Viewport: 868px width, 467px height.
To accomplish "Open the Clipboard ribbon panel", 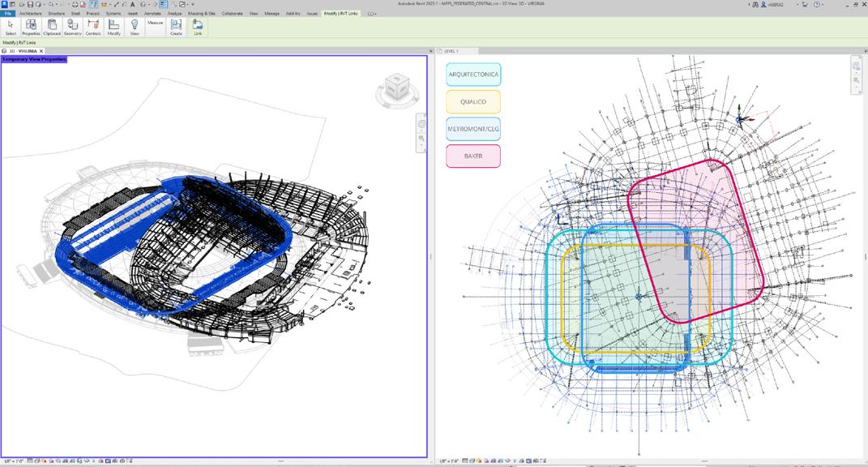I will click(52, 27).
